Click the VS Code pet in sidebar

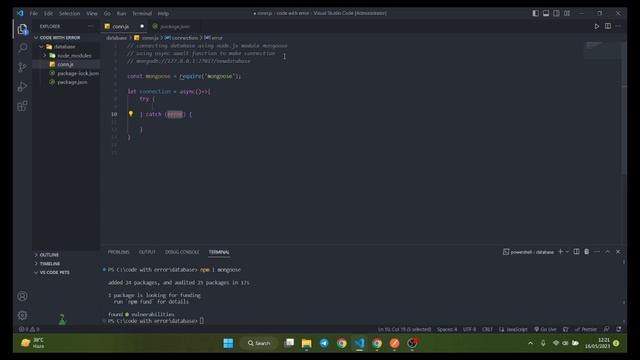click(62, 319)
